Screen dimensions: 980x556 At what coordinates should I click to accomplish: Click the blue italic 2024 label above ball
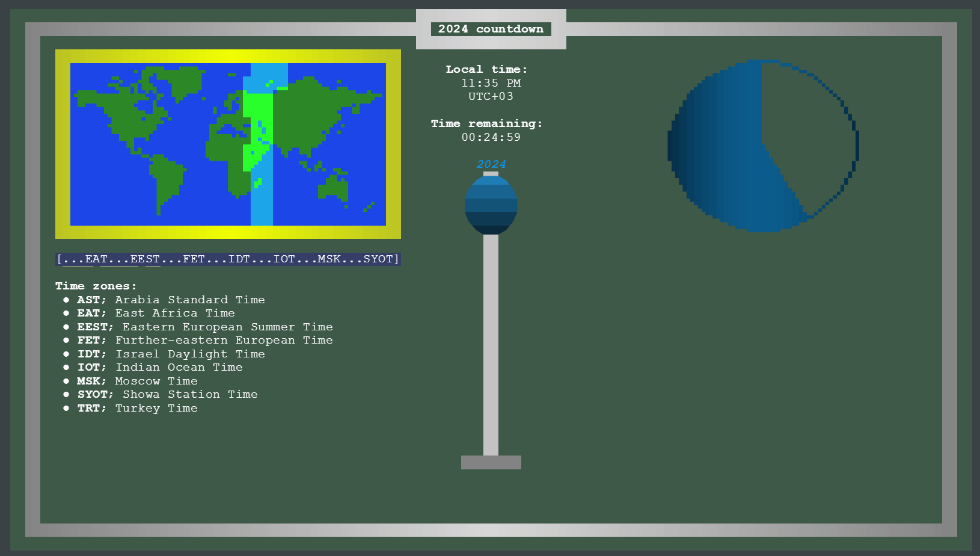coord(491,164)
